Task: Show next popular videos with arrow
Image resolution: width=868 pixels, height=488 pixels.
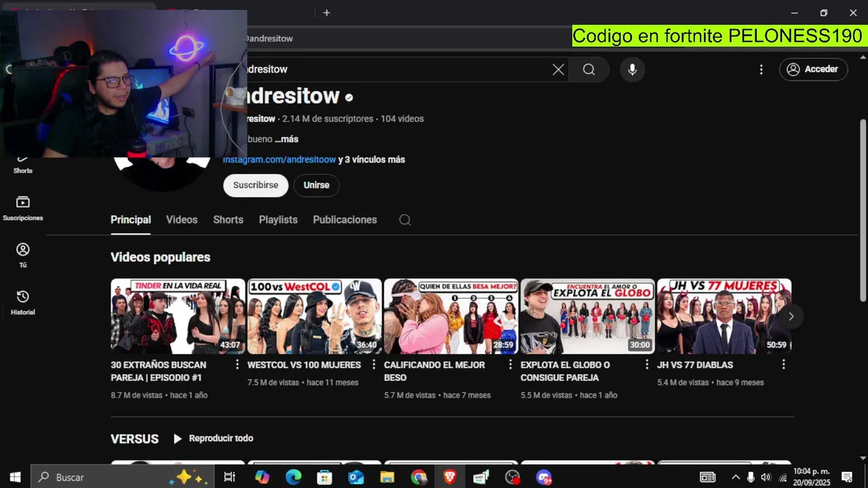Action: click(791, 317)
